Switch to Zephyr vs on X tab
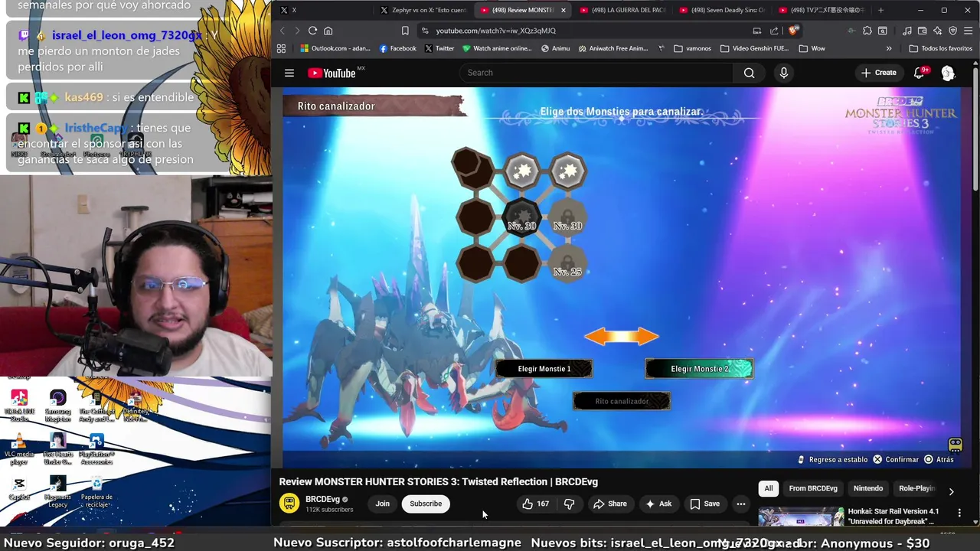Screen dimensions: 980x551 pyautogui.click(x=425, y=10)
